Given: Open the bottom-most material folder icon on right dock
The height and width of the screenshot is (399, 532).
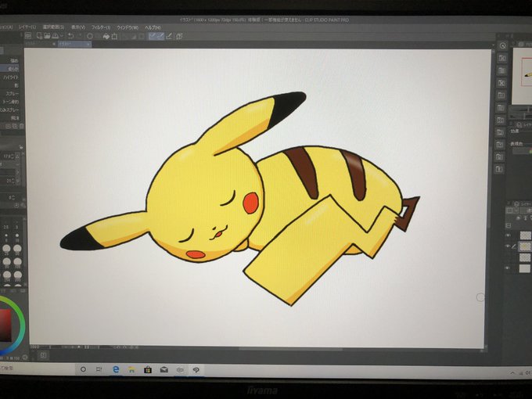Looking at the screenshot, I should (499, 169).
